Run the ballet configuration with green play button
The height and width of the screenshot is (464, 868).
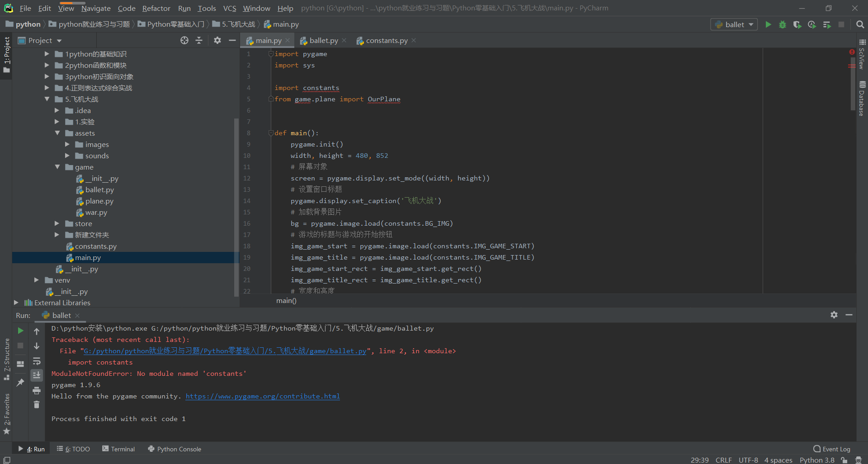point(768,24)
